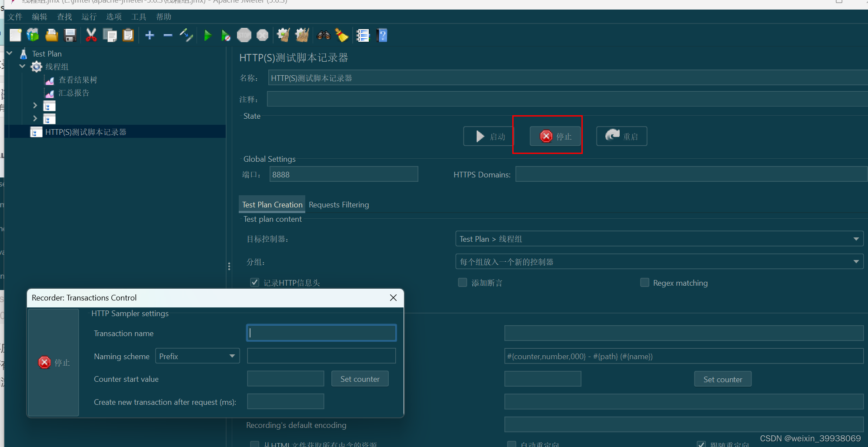The image size is (868, 447).
Task: Open the Function Helper list icon
Action: coord(363,35)
